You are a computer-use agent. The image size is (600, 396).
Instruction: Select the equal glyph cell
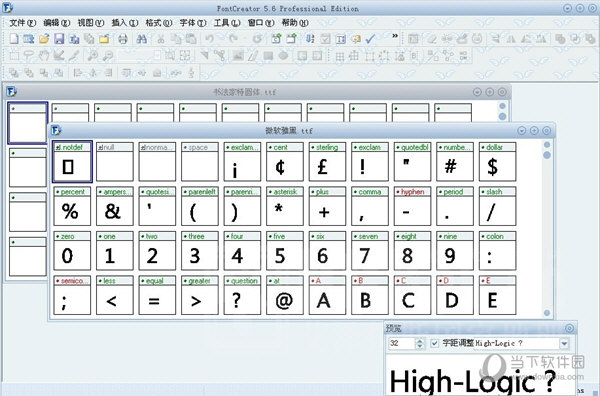[x=157, y=295]
